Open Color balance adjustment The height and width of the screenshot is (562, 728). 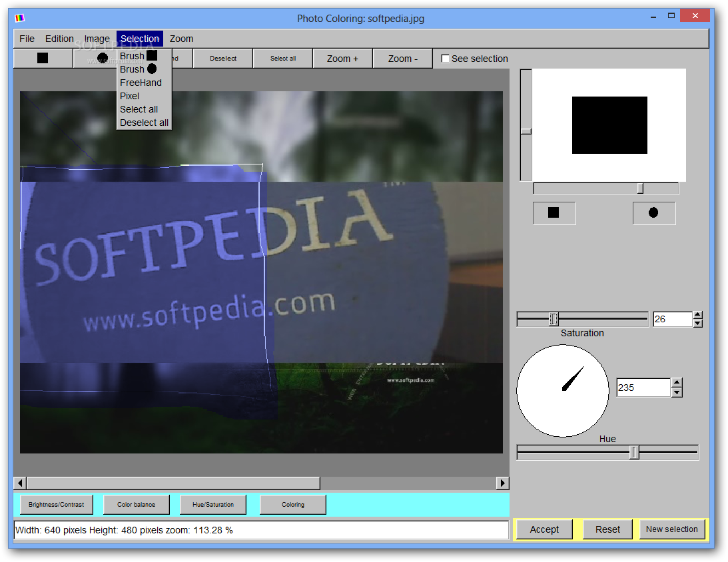(136, 505)
